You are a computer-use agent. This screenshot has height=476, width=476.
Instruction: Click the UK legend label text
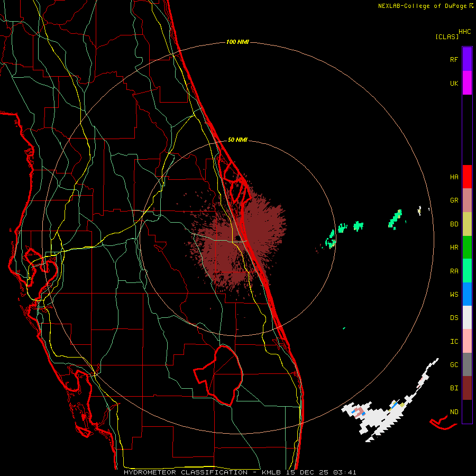click(x=454, y=83)
